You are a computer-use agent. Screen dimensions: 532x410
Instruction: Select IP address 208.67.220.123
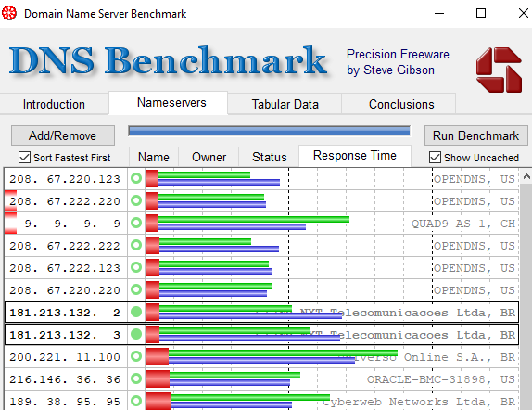65,179
